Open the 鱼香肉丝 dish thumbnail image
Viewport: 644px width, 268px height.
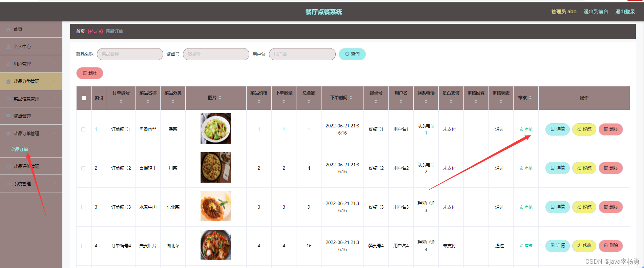[x=216, y=128]
